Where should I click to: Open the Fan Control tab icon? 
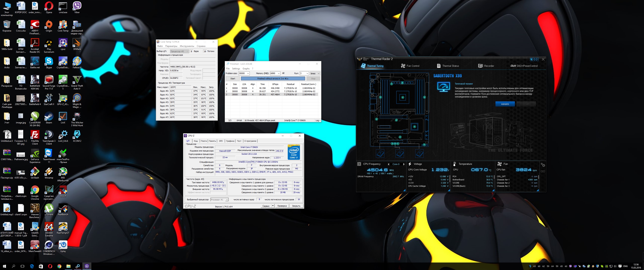[x=403, y=66]
